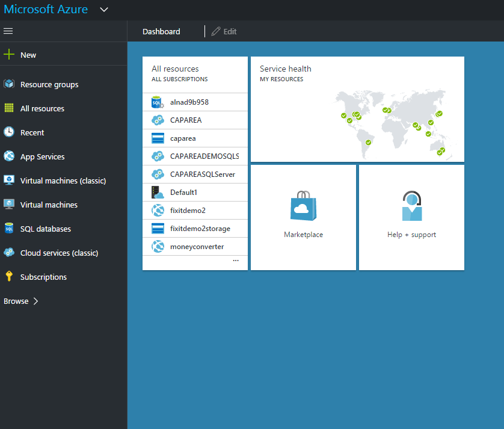504x429 pixels.
Task: Click storage icon beside fixitdemo2storage
Action: pyautogui.click(x=158, y=229)
